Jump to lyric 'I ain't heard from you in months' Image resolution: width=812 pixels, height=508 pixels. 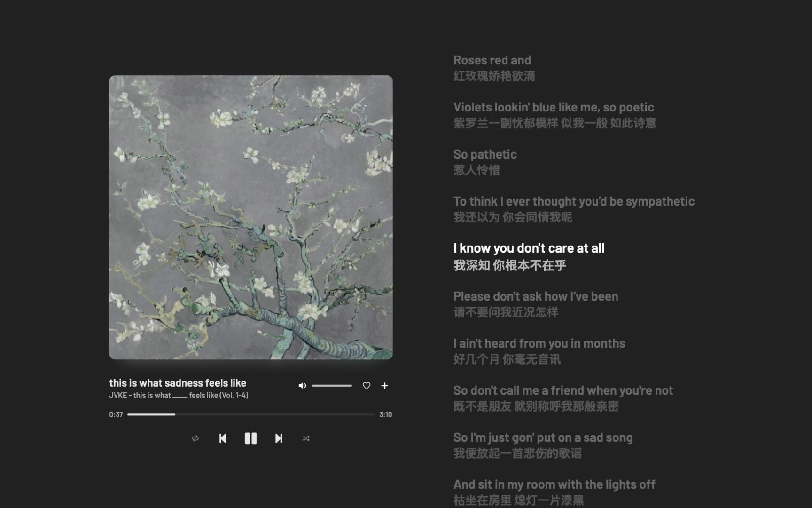pos(539,343)
